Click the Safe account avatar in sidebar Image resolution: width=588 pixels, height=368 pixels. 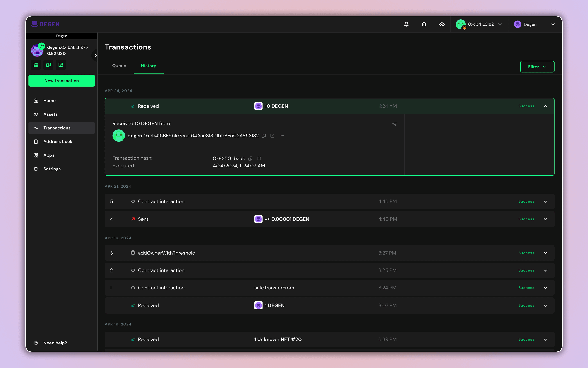pos(37,50)
